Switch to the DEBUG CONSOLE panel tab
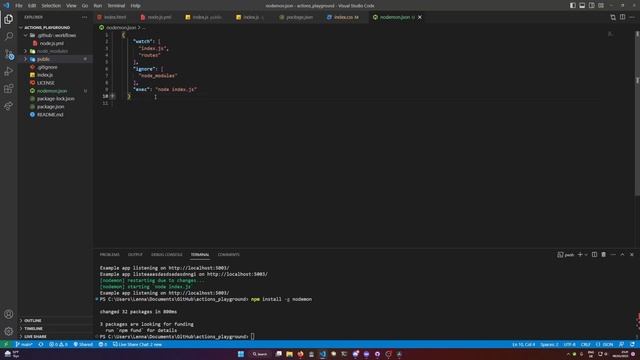Image resolution: width=640 pixels, height=360 pixels. coord(167,255)
